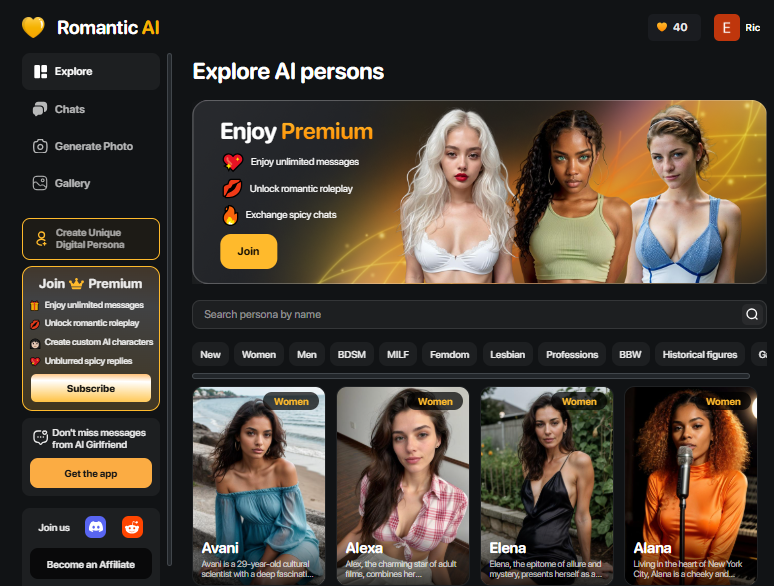Open the Discord community icon
Image resolution: width=774 pixels, height=586 pixels.
[x=95, y=527]
